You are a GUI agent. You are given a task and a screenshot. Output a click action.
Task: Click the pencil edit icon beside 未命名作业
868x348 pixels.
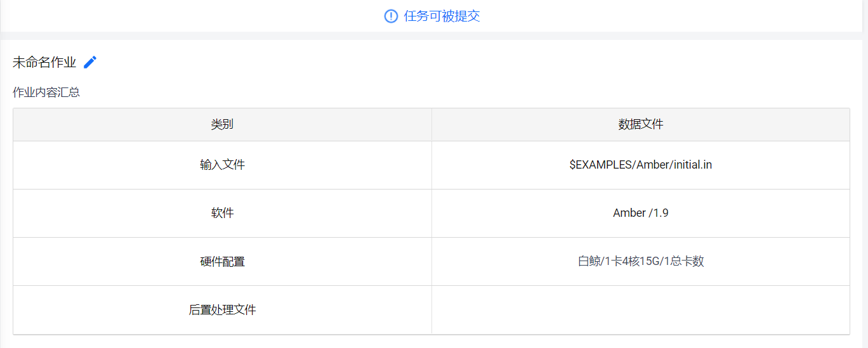[x=90, y=62]
